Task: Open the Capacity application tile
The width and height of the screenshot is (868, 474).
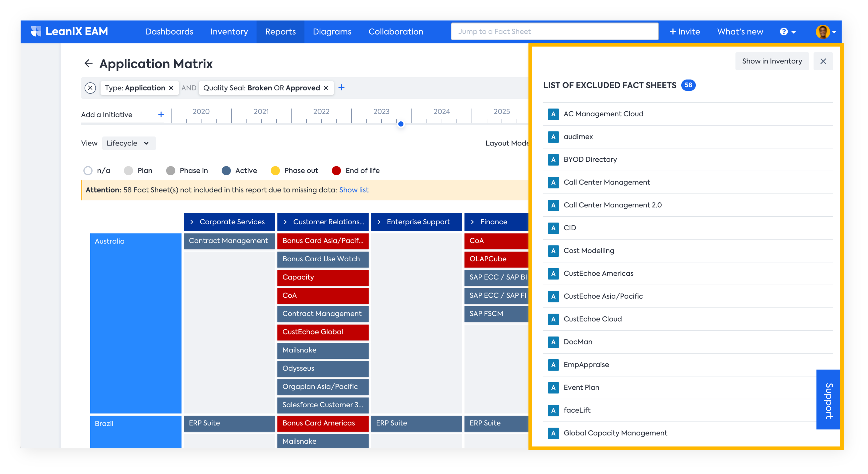Action: pos(323,277)
